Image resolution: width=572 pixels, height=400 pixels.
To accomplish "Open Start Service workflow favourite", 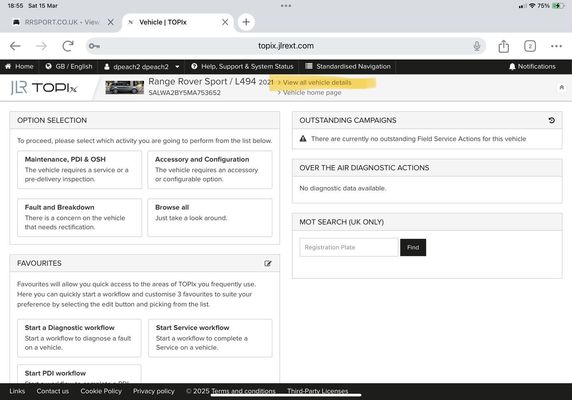I will (x=210, y=338).
